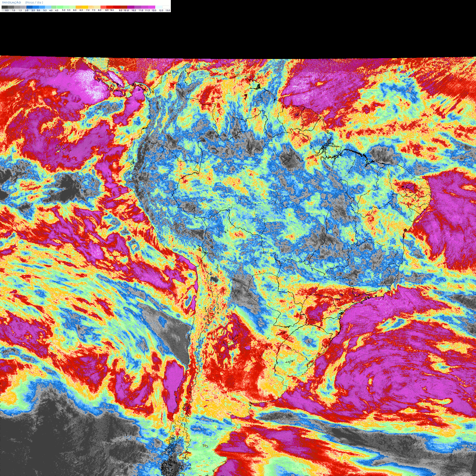Click the '12.5' legend value
This screenshot has width=476, height=476.
point(161,10)
